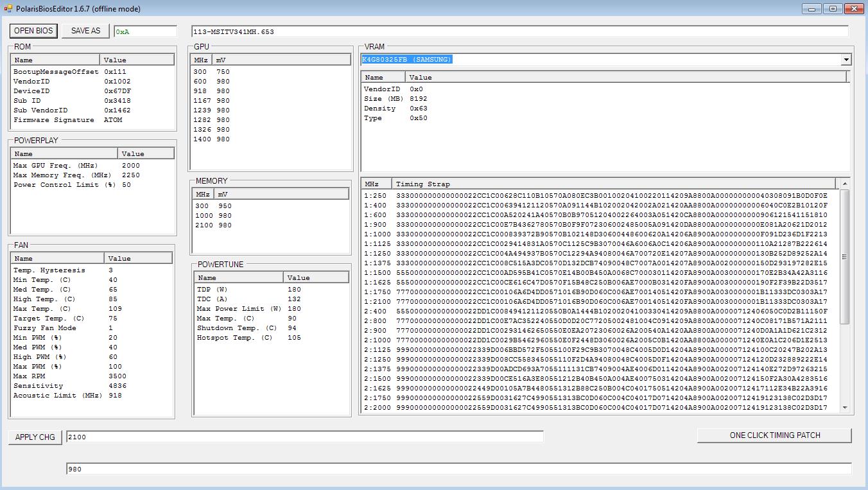Maximize the PolarisBiosEditor window
Viewport: 868px width, 490px height.
[x=833, y=8]
